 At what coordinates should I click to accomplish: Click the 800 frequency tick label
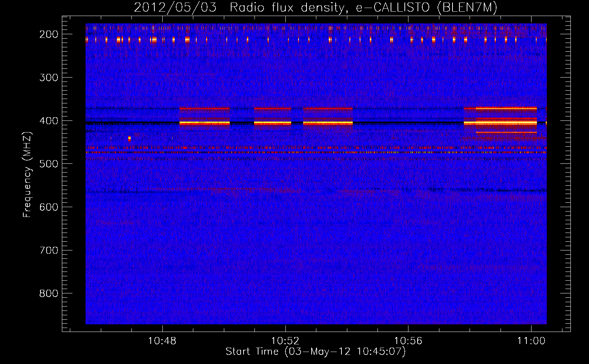click(49, 293)
